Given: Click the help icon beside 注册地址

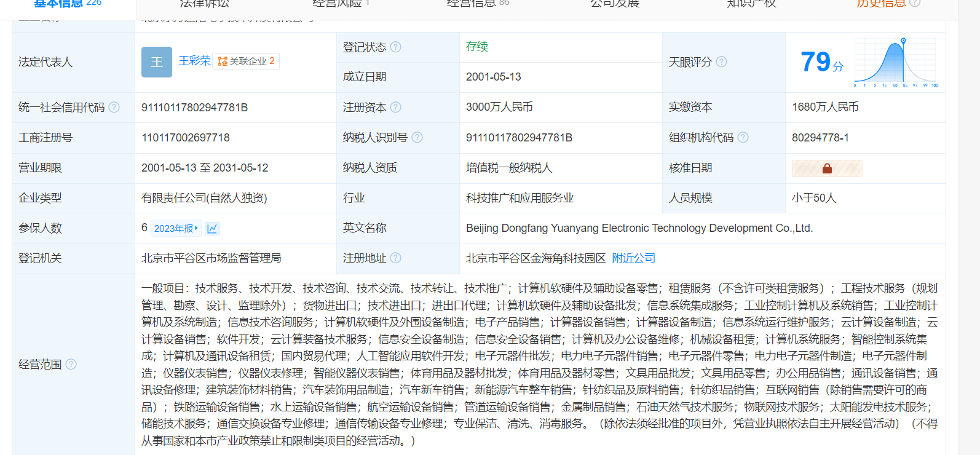Looking at the screenshot, I should pyautogui.click(x=396, y=258).
